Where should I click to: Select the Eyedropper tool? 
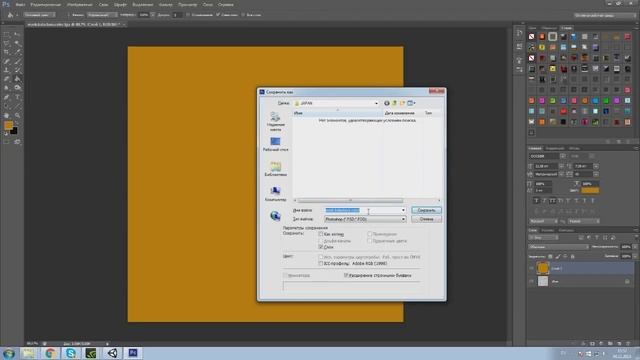[17, 52]
